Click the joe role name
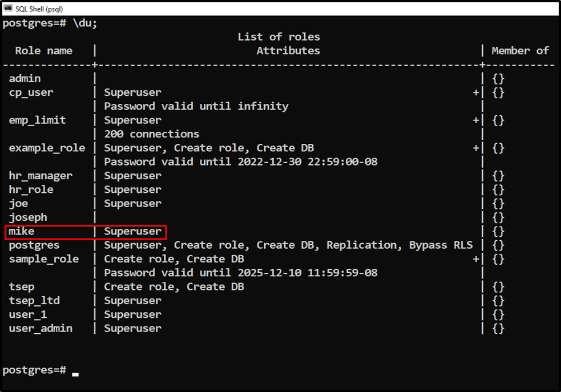Viewport: 561px width, 392px height. 18,203
